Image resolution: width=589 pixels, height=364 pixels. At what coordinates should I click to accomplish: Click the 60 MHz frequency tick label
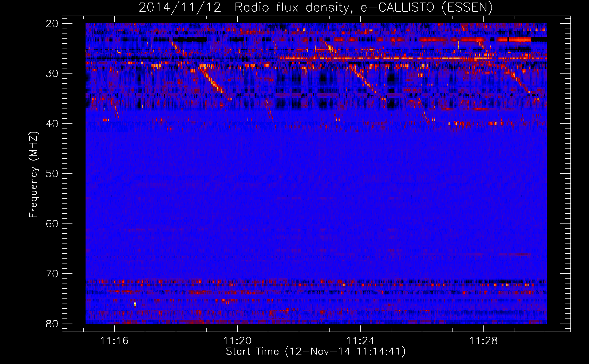tap(52, 223)
